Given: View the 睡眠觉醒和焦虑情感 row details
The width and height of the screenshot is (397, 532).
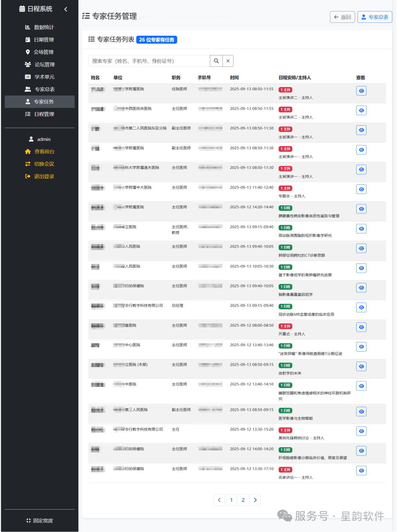Looking at the screenshot, I should click(361, 386).
